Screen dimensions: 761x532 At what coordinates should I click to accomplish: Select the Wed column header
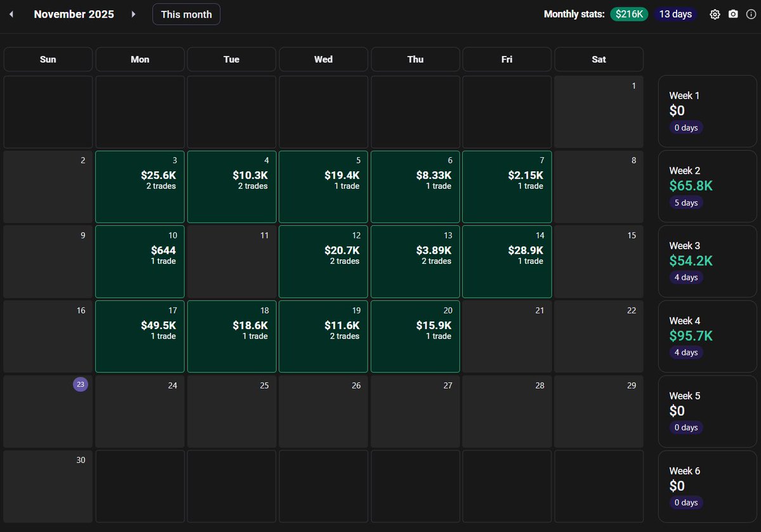(323, 59)
